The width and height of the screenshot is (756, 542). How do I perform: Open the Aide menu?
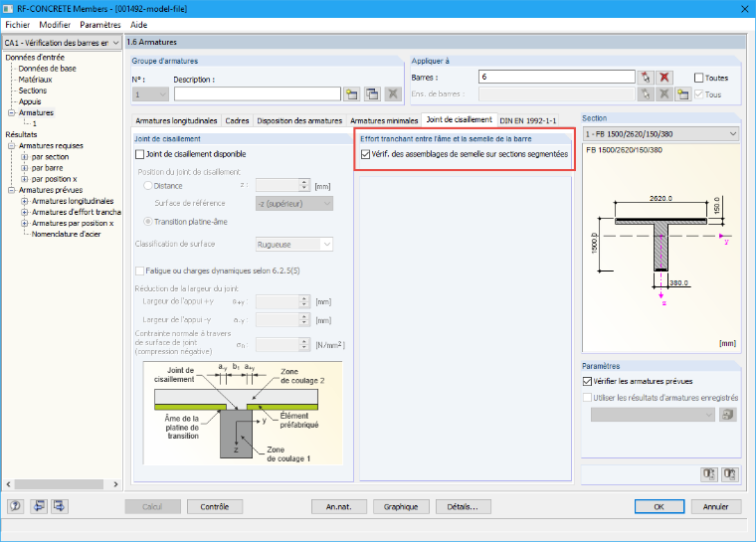coord(139,25)
